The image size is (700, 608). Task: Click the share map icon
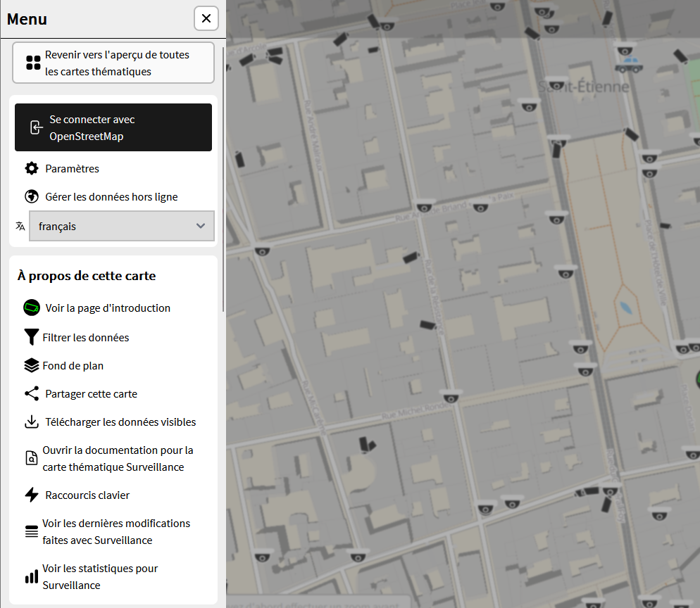tap(32, 394)
